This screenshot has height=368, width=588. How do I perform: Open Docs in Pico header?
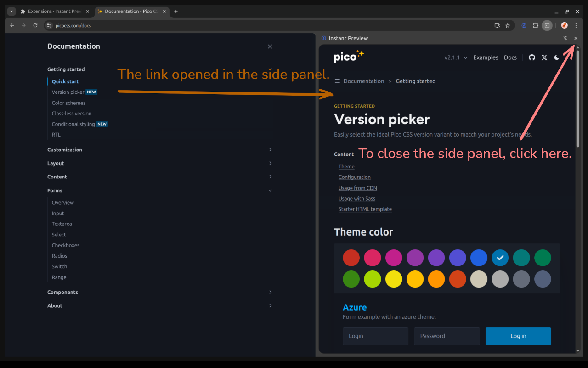point(510,57)
